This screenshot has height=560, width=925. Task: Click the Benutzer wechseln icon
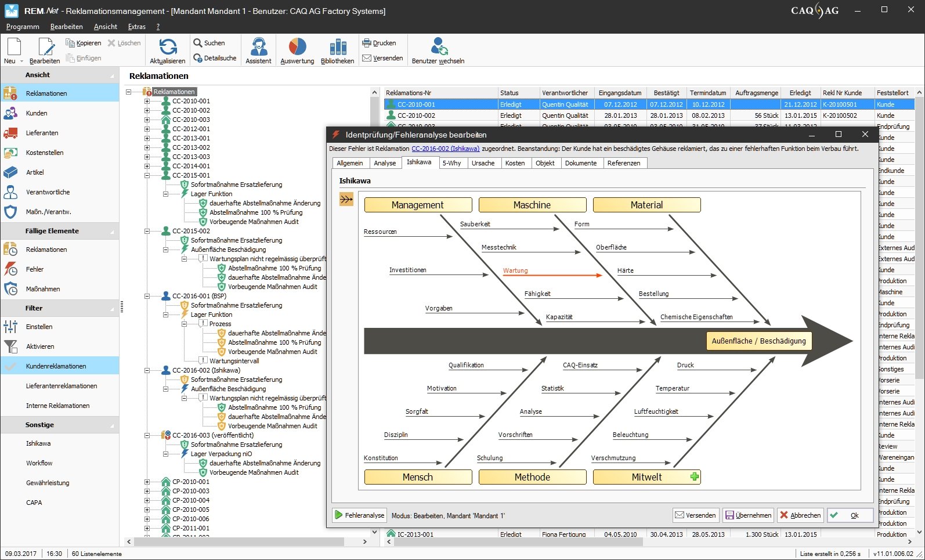[438, 46]
